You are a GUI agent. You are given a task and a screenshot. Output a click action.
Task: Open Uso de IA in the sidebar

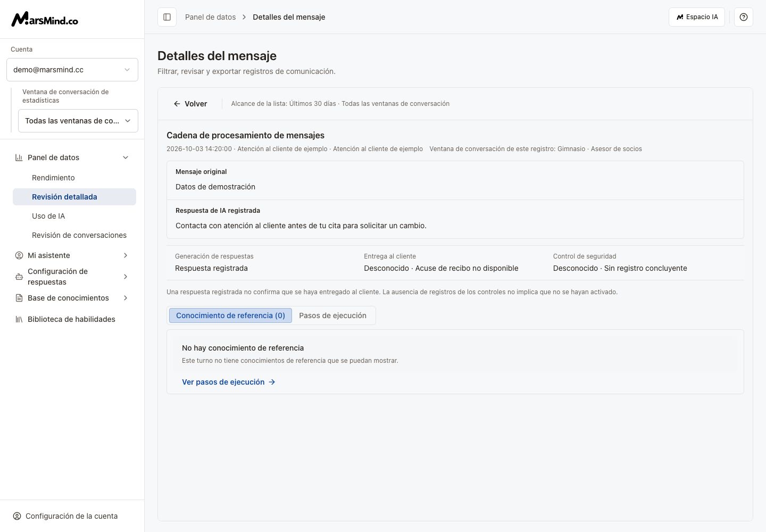pos(74,216)
